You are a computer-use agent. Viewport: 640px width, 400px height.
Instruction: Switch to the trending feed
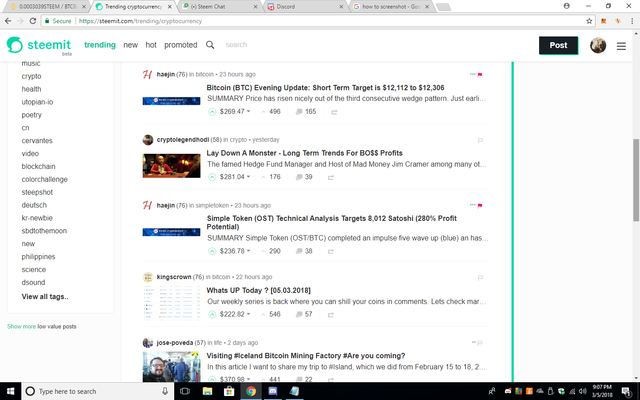[x=100, y=45]
